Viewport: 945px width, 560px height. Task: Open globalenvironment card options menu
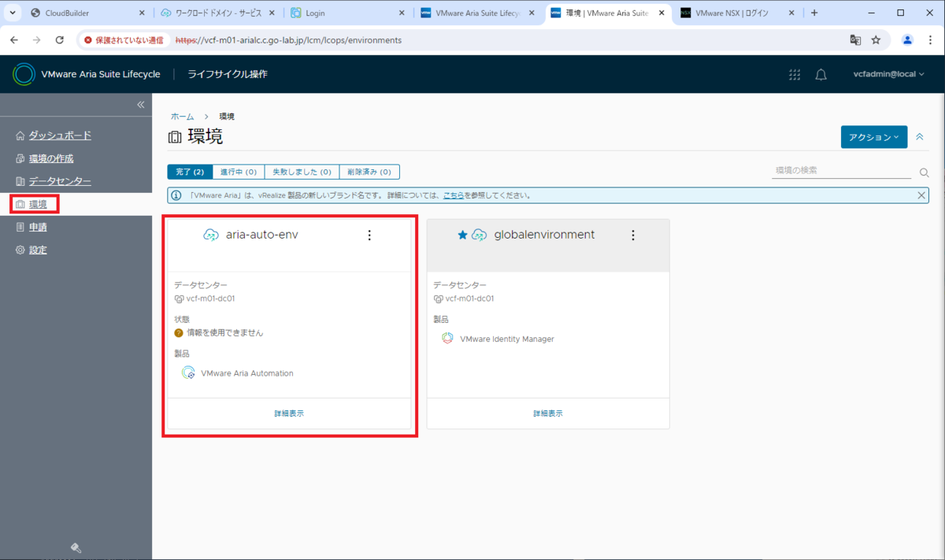pyautogui.click(x=632, y=235)
